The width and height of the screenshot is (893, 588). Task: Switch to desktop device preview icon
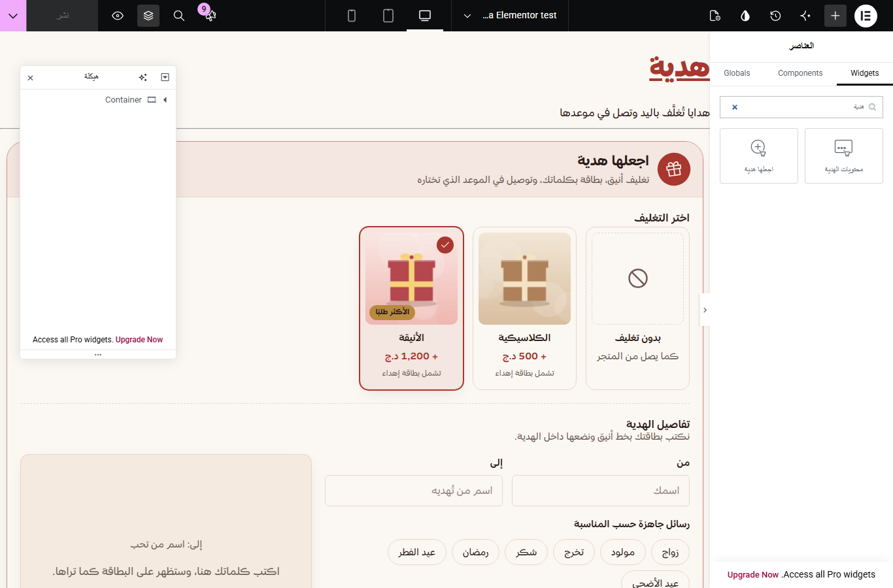tap(425, 16)
